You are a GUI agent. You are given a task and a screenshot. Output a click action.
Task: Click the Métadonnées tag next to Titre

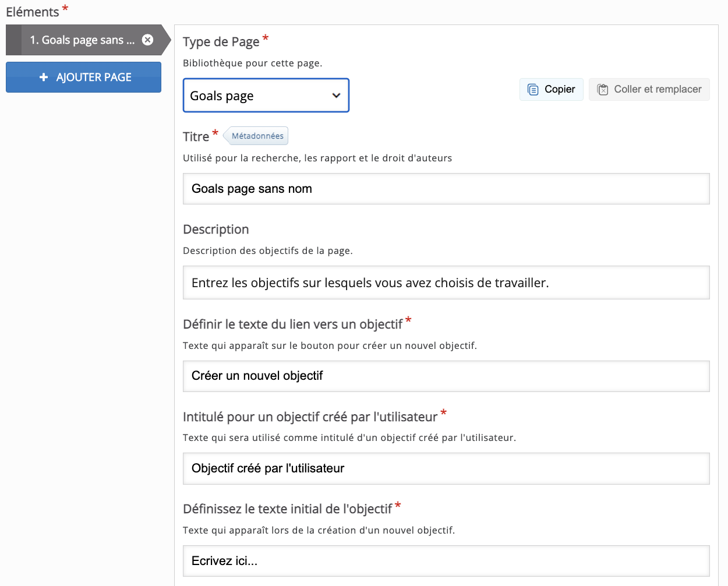click(x=257, y=136)
